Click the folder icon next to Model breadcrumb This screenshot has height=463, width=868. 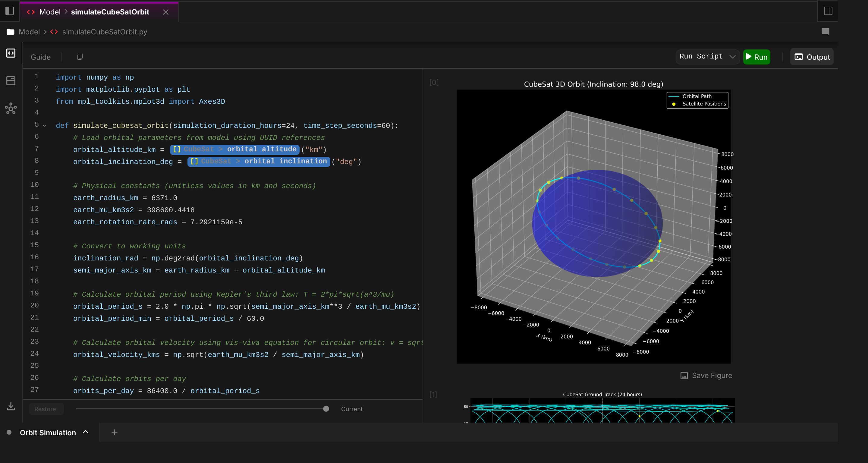coord(11,32)
